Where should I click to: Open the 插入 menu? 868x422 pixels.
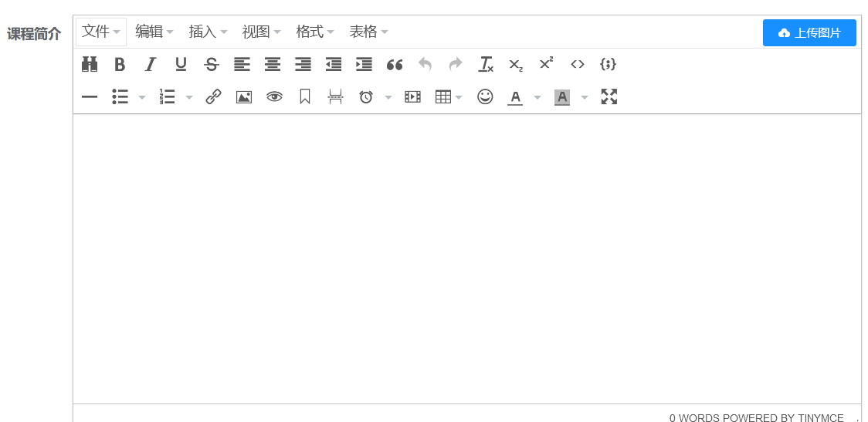click(209, 32)
